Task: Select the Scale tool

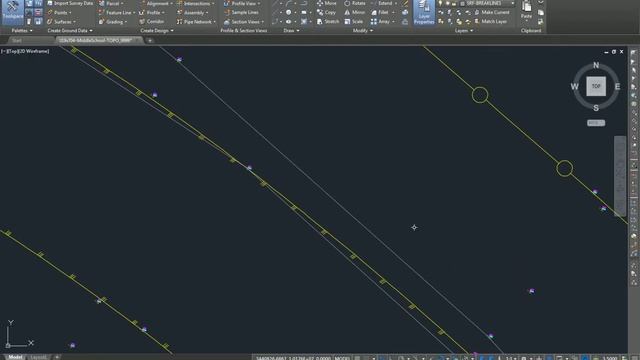Action: [353, 22]
